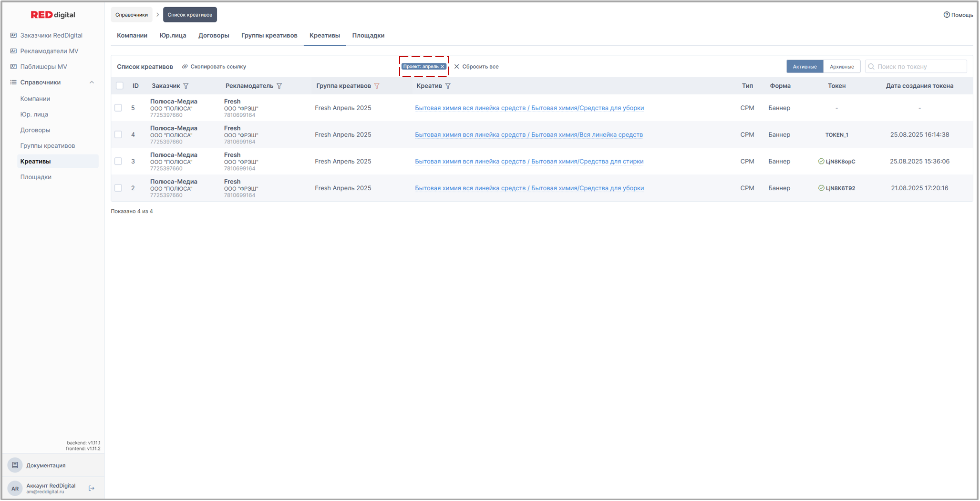
Task: Click the Скопировать ссылку link icon
Action: 185,67
